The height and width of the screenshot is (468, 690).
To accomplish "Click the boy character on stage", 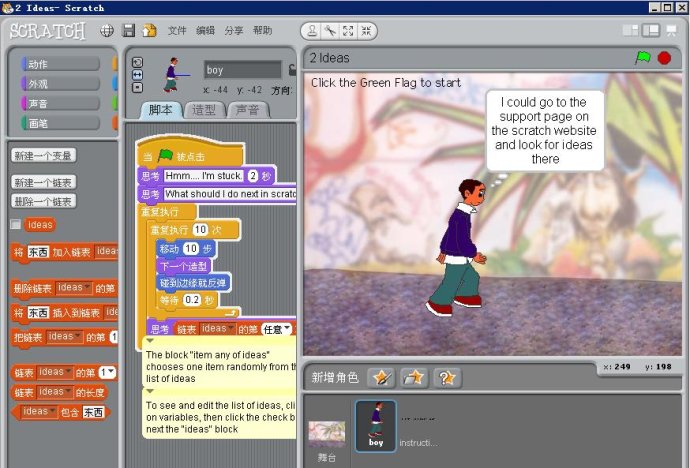I will pos(458,246).
